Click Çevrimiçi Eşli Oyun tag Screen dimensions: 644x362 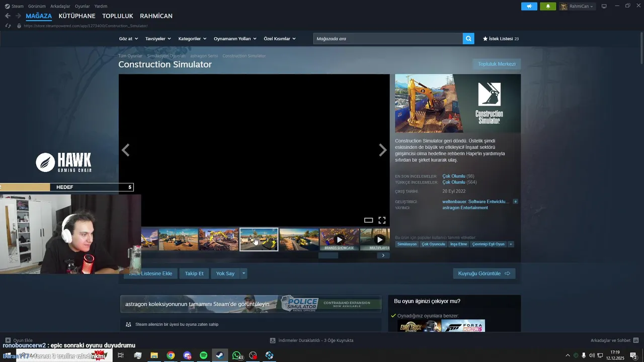488,244
